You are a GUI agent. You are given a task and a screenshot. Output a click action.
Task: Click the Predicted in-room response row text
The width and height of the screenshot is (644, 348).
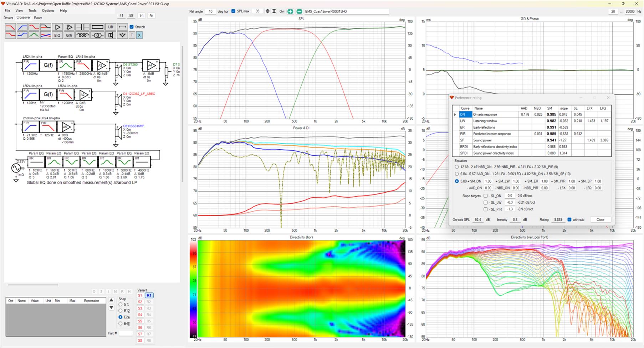(x=492, y=134)
